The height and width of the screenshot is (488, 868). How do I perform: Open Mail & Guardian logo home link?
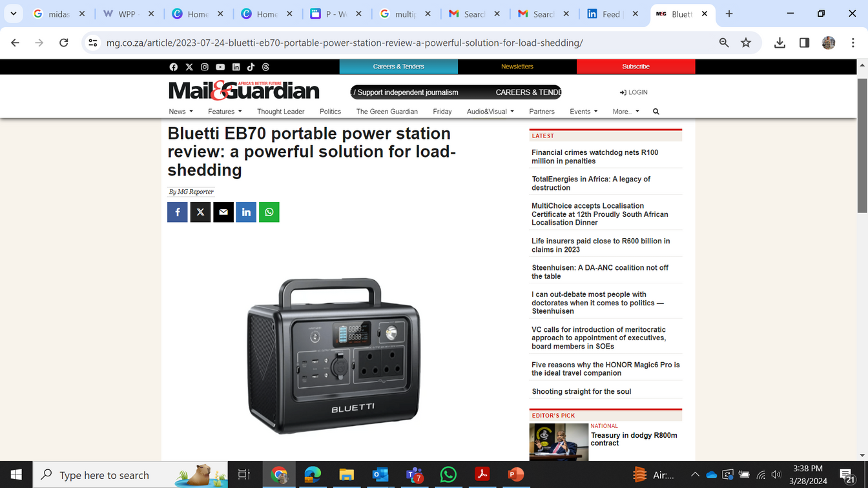pos(244,91)
